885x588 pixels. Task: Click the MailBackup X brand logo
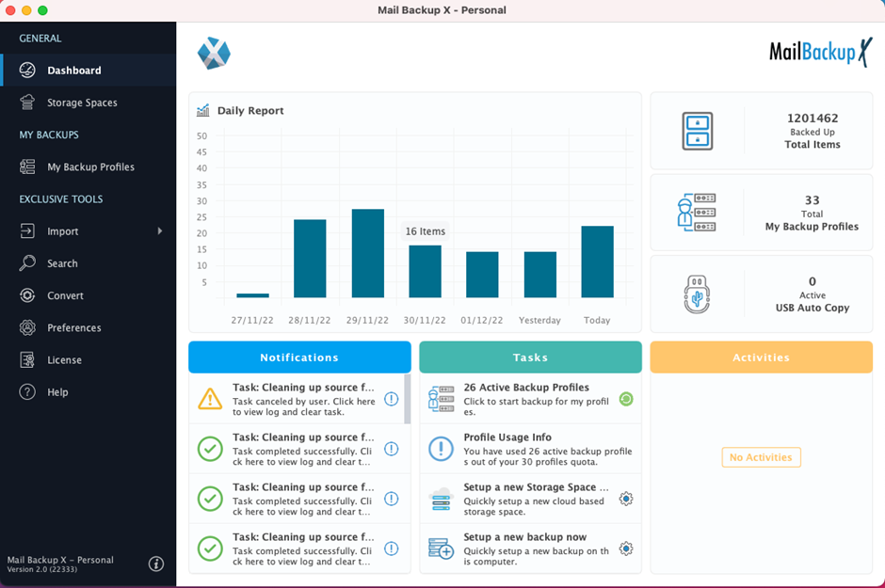pyautogui.click(x=821, y=53)
